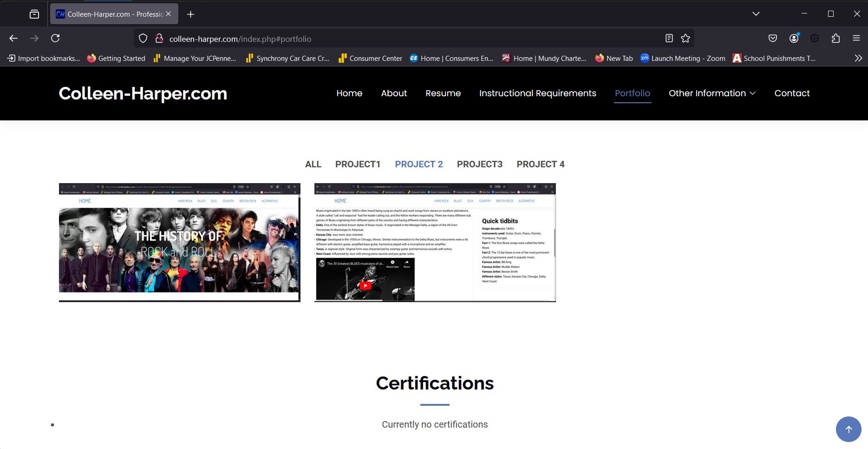The height and width of the screenshot is (449, 868).
Task: Click the scroll-to-top arrow button
Action: point(848,429)
